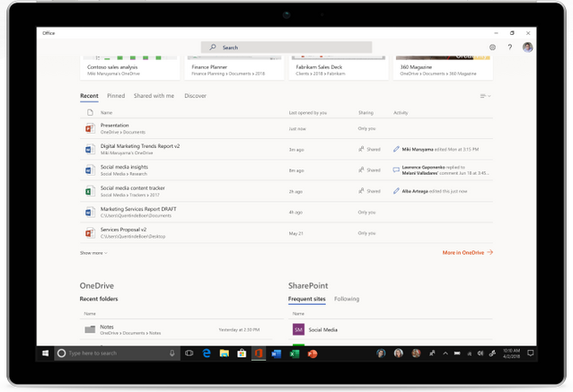573x392 pixels.
Task: Open Services Proposal v2 file
Action: (123, 230)
